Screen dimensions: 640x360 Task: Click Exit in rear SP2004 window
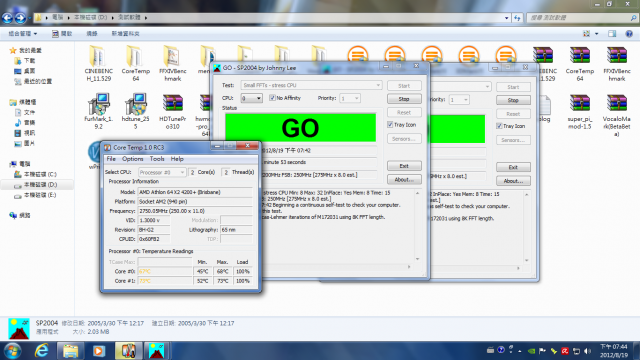coord(513,167)
